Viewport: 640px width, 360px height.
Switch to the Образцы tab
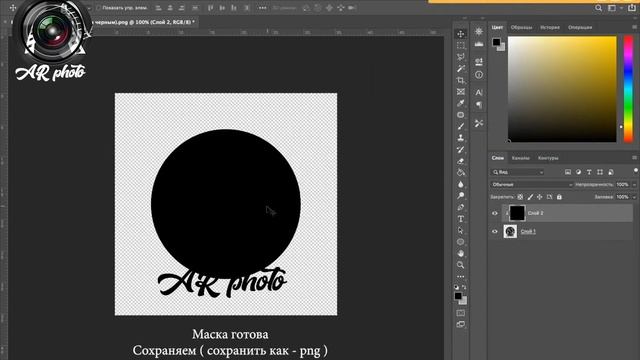[x=521, y=27]
